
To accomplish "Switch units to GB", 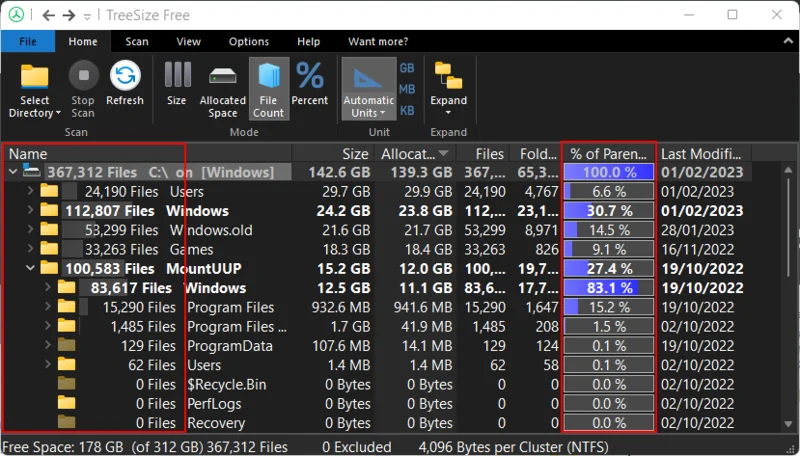I will [407, 68].
